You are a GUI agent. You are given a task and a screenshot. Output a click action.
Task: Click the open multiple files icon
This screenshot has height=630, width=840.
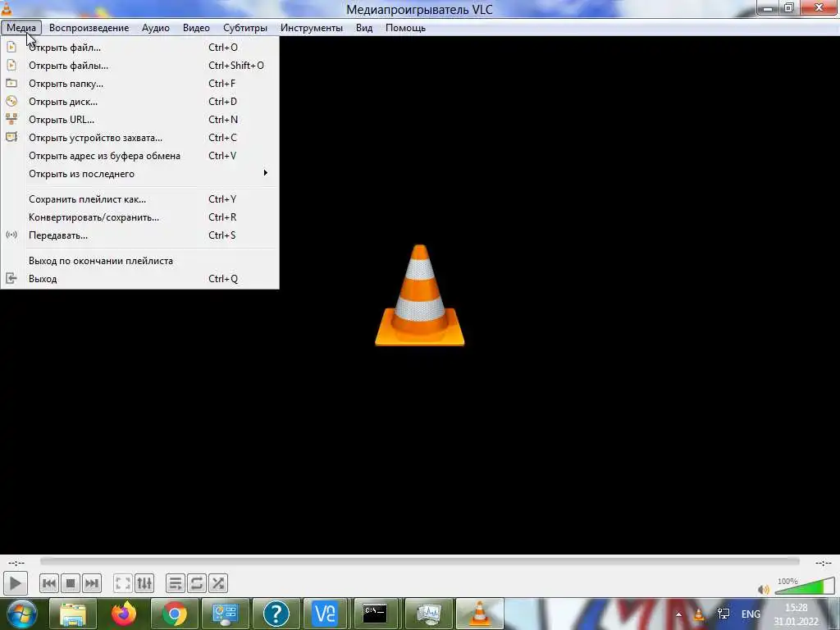[11, 66]
